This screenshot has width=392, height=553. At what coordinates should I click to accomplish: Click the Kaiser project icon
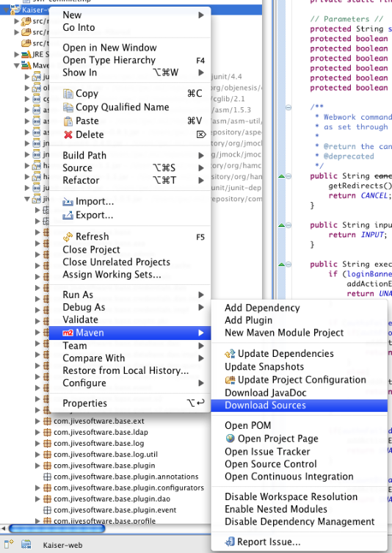click(15, 10)
